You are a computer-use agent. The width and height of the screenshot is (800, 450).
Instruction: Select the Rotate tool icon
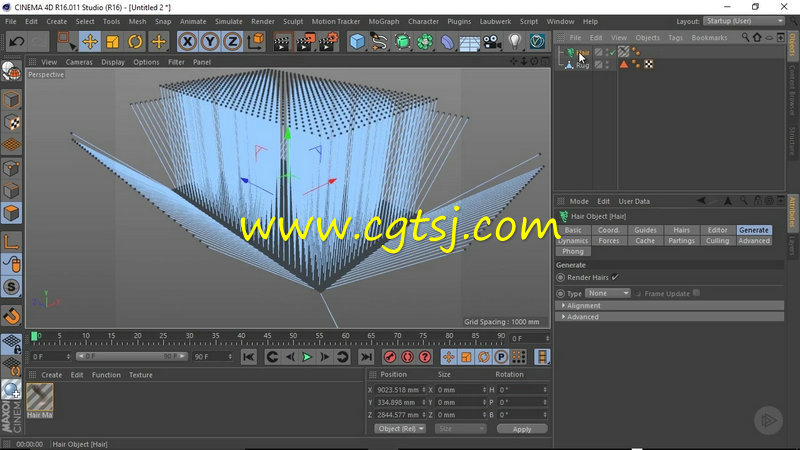[135, 41]
